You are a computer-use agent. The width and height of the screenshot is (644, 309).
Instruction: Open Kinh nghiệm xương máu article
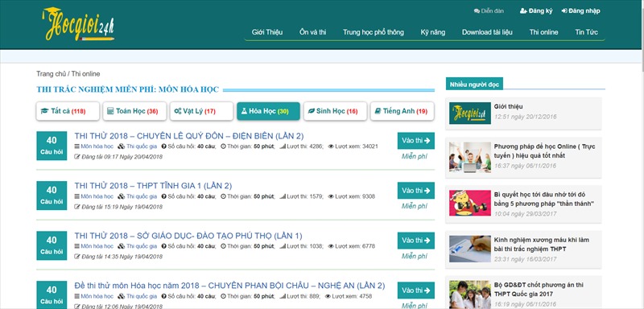tap(541, 244)
